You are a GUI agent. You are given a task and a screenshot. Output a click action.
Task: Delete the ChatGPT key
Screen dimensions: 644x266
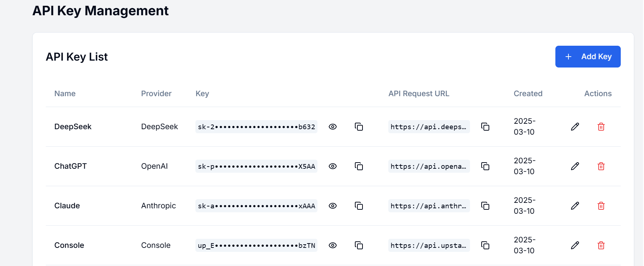(x=601, y=166)
